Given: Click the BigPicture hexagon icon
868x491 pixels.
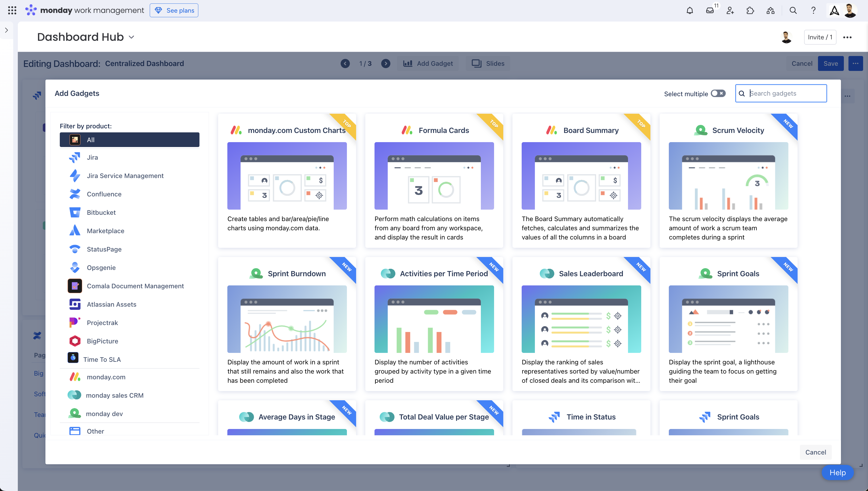Looking at the screenshot, I should coord(75,341).
